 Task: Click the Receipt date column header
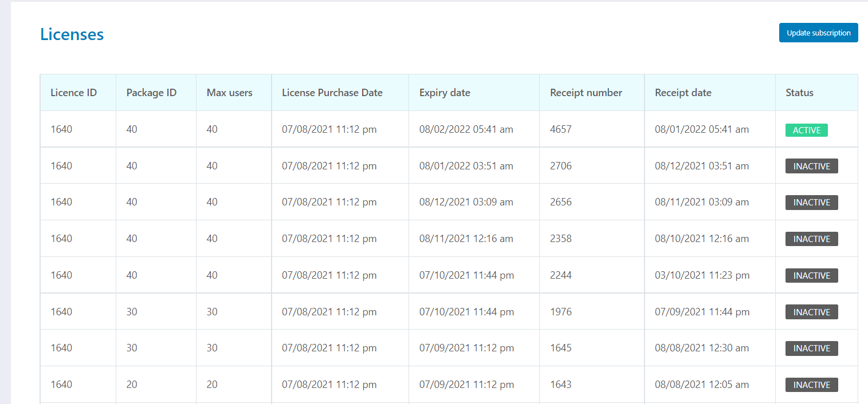click(x=683, y=93)
